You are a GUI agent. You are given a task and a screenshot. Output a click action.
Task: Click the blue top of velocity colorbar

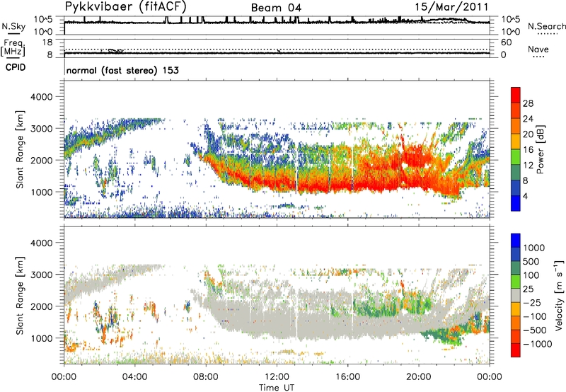[516, 241]
